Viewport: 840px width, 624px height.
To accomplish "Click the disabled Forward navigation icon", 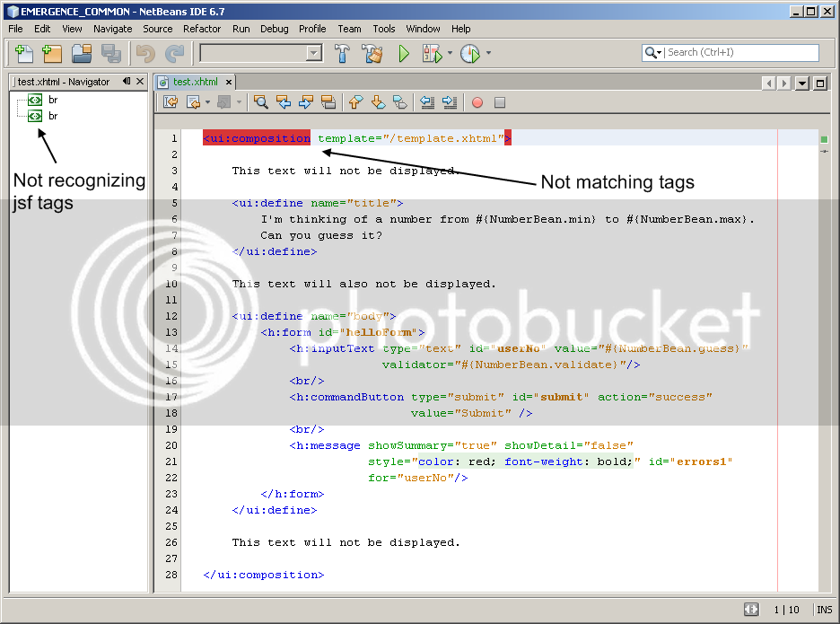I will pos(224,101).
